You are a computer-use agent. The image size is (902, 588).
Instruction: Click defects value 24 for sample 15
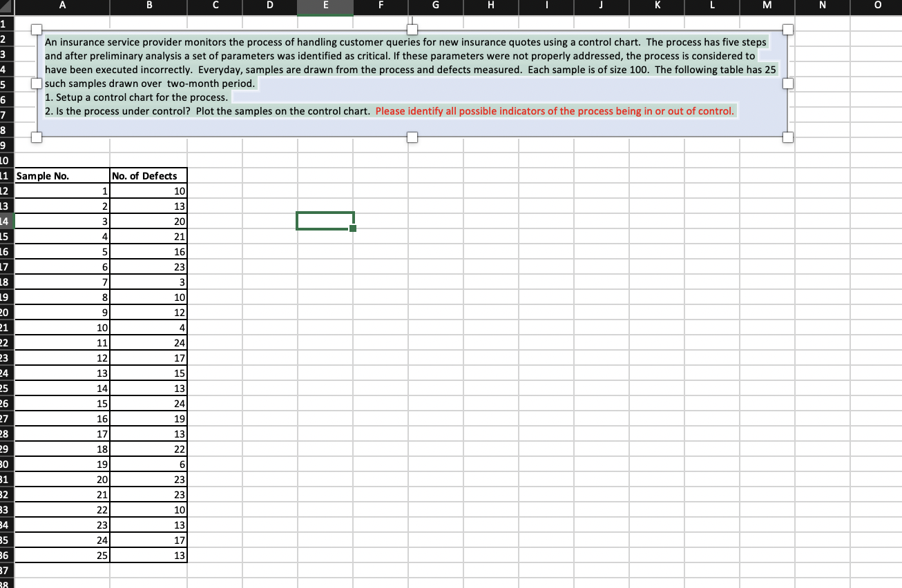148,404
